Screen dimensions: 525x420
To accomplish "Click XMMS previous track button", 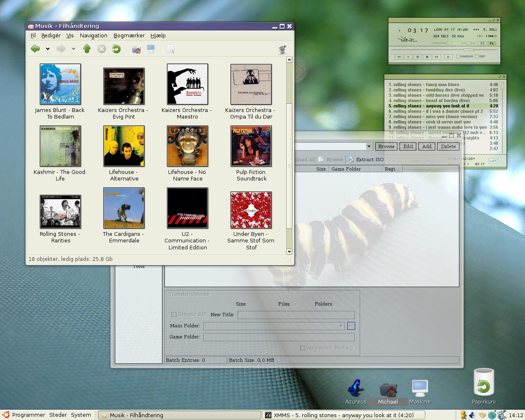I will pos(399,57).
